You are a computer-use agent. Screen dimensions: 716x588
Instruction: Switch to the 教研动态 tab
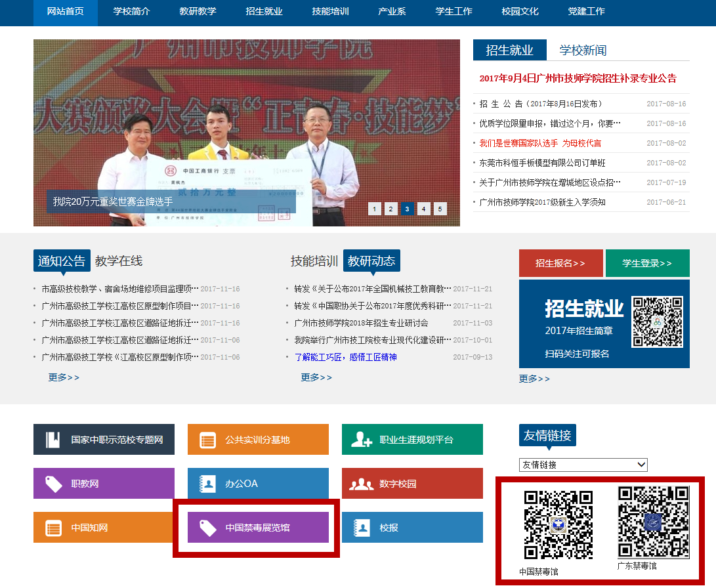pos(371,261)
